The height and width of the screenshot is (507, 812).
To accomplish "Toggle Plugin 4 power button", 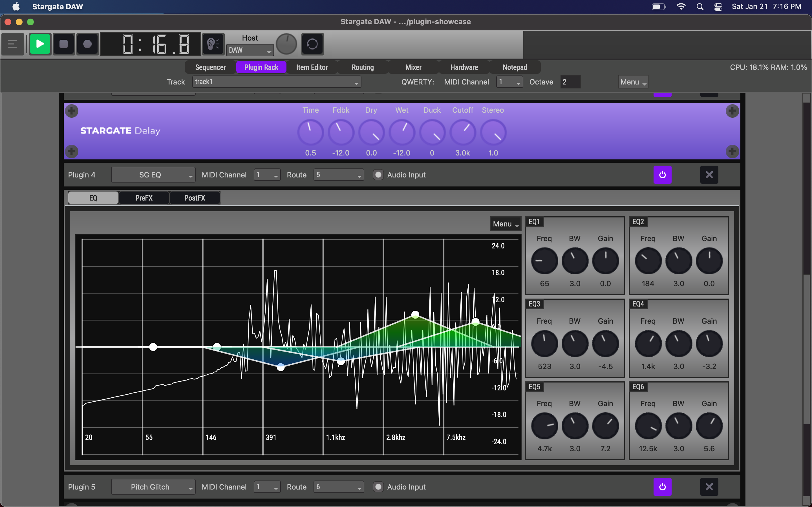I will click(x=662, y=175).
